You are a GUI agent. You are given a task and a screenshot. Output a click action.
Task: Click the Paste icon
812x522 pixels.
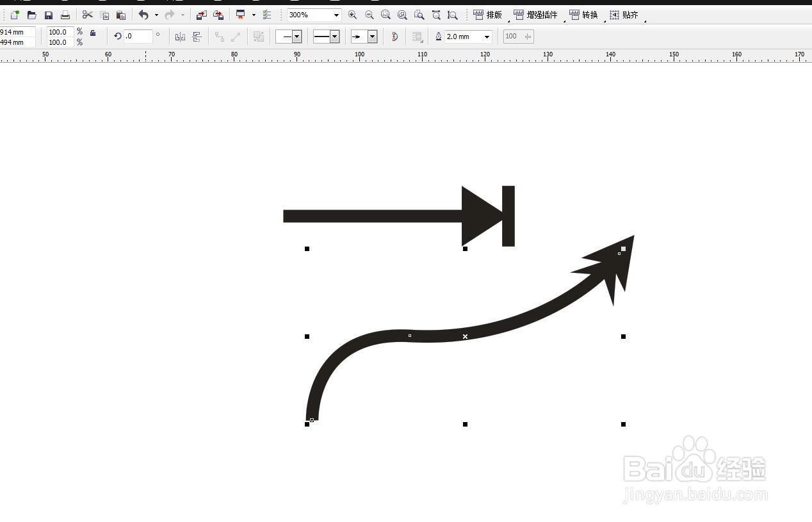click(122, 15)
